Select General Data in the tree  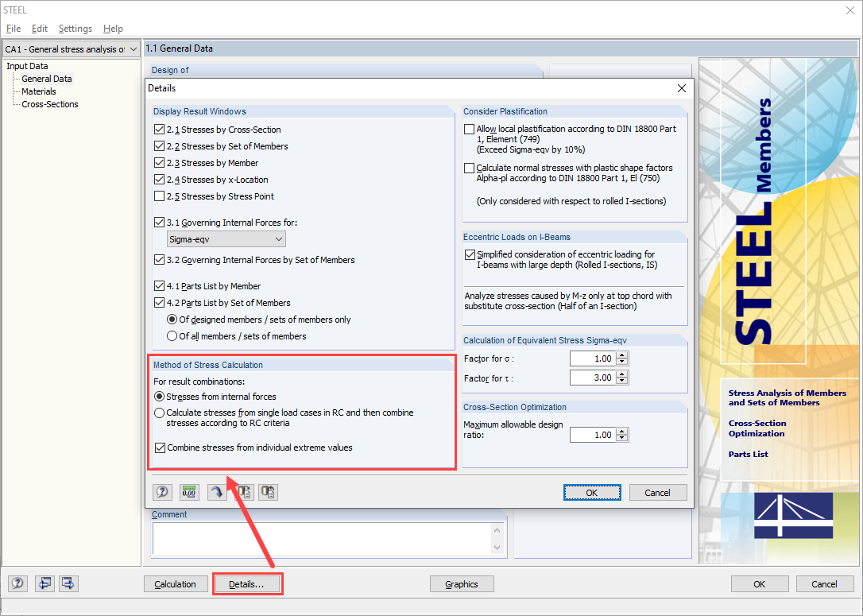47,79
